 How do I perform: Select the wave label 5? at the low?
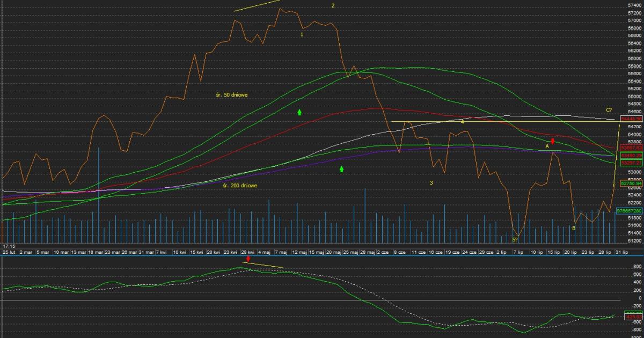coord(515,239)
